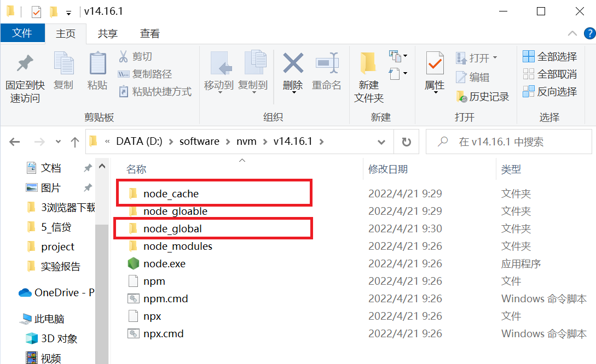This screenshot has height=364, width=596.
Task: Create a New folder
Action: [369, 78]
